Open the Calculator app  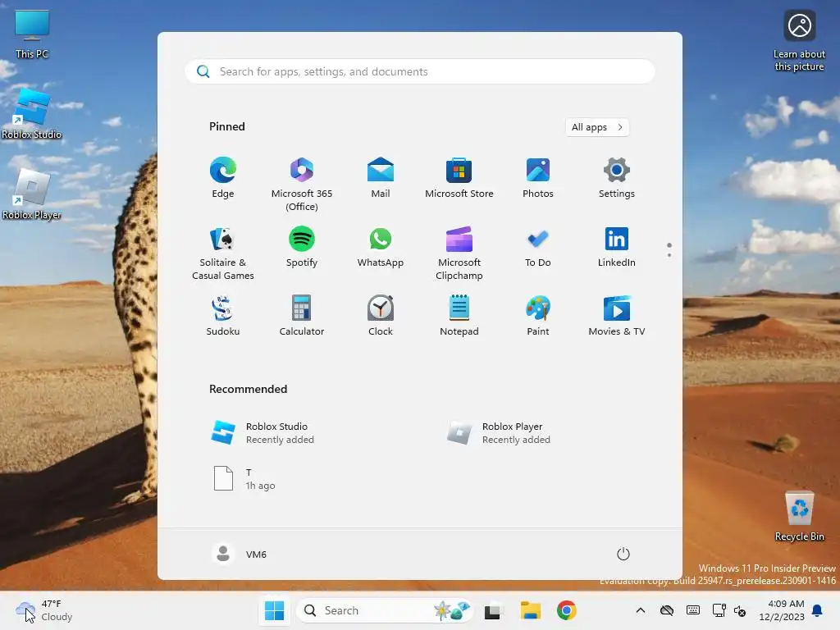click(302, 317)
